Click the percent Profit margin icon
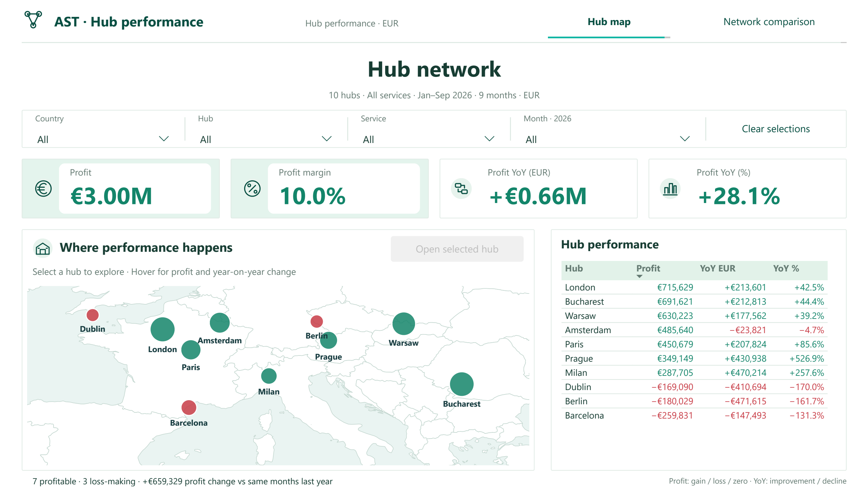This screenshot has width=868, height=488. (x=252, y=189)
